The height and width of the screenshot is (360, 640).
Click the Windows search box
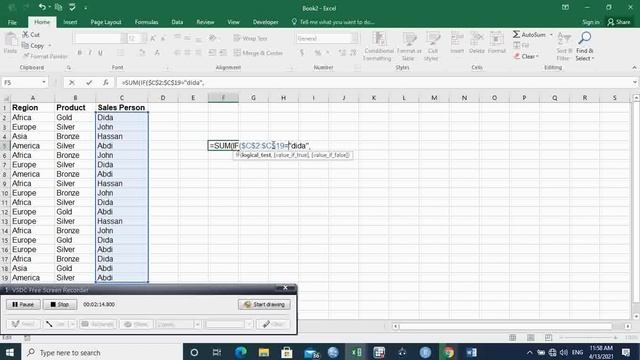click(x=101, y=352)
